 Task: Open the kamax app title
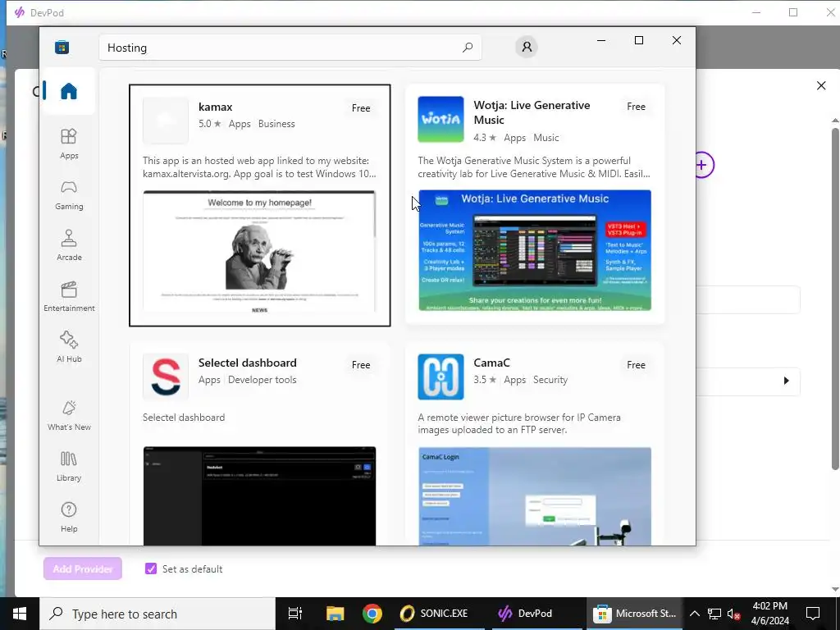click(216, 107)
